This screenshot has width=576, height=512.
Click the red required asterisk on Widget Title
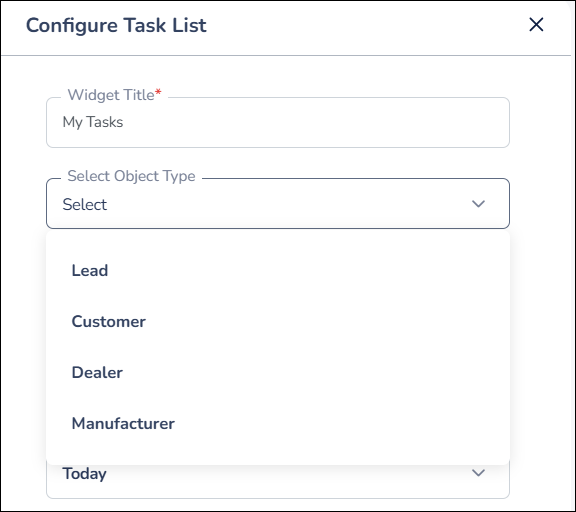tap(158, 91)
